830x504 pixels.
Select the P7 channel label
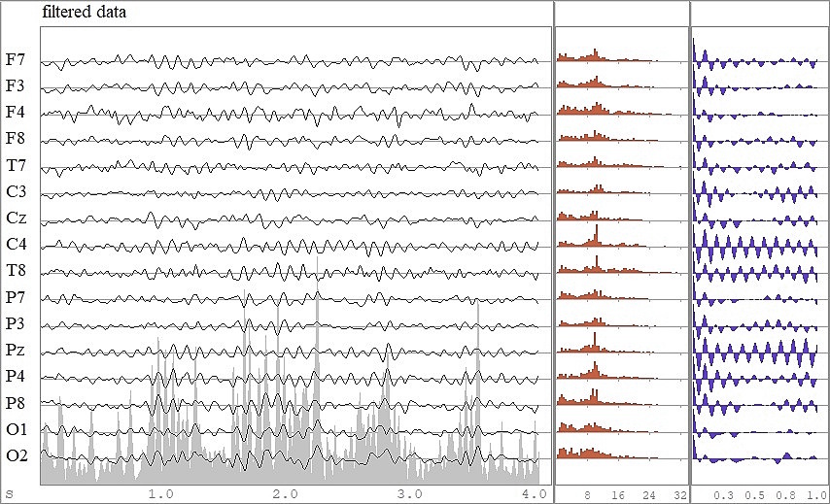(x=16, y=297)
